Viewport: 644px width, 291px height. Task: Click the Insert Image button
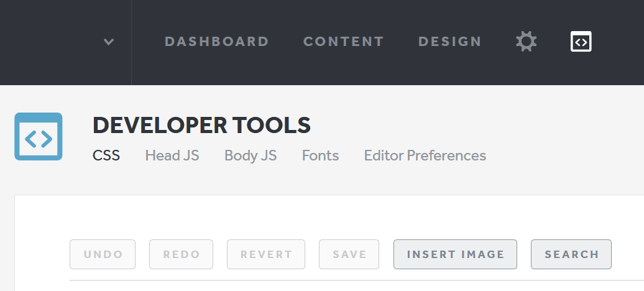pyautogui.click(x=456, y=254)
